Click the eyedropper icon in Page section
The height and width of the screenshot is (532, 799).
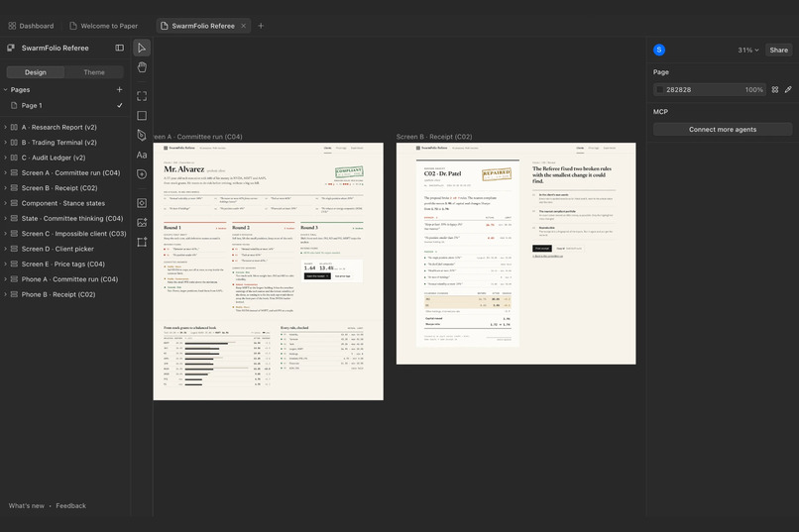coord(788,89)
